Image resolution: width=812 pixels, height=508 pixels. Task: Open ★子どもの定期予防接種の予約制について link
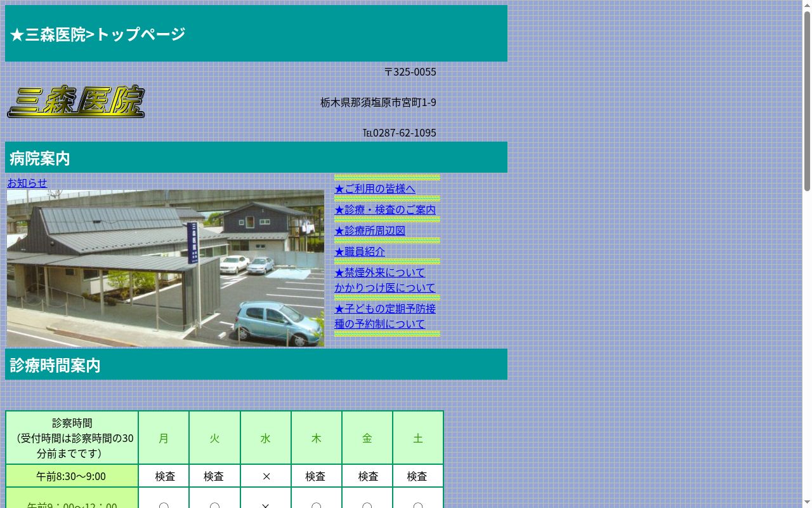pyautogui.click(x=385, y=316)
